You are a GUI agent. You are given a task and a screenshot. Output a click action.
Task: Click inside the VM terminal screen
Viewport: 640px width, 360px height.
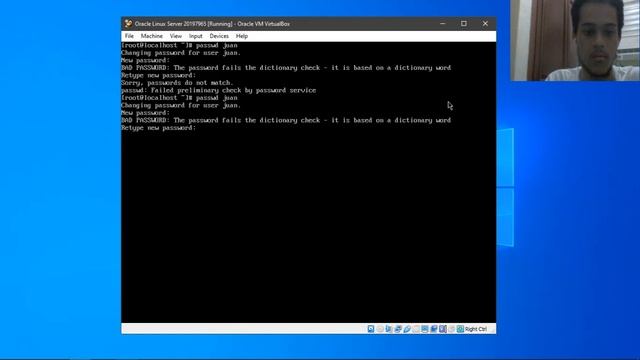pyautogui.click(x=309, y=182)
